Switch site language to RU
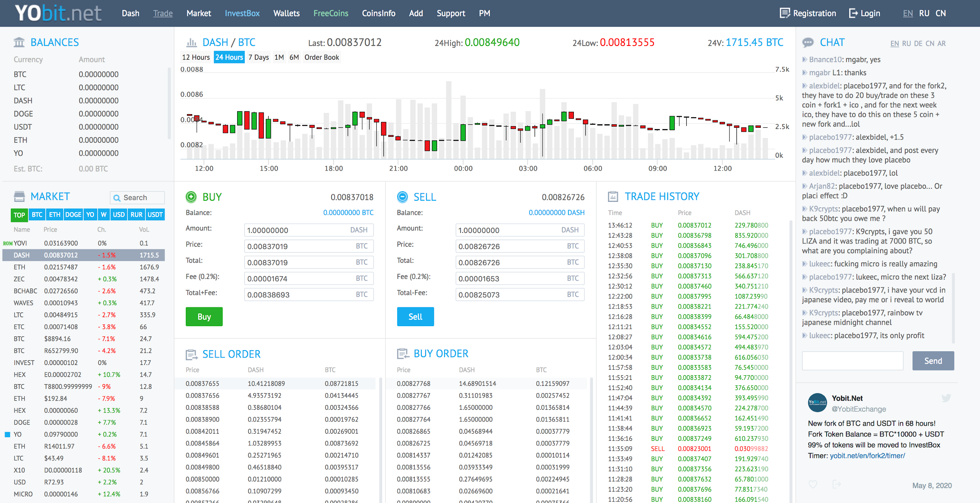 tap(924, 13)
